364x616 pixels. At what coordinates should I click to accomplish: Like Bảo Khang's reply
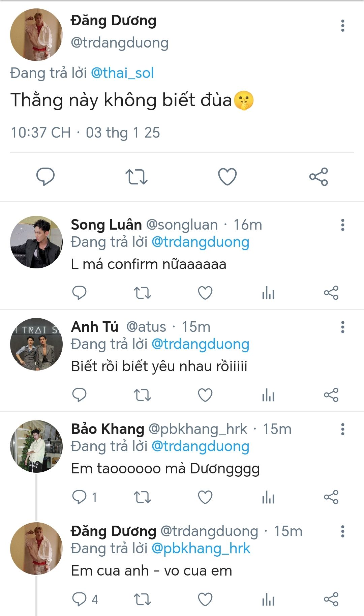pyautogui.click(x=205, y=497)
